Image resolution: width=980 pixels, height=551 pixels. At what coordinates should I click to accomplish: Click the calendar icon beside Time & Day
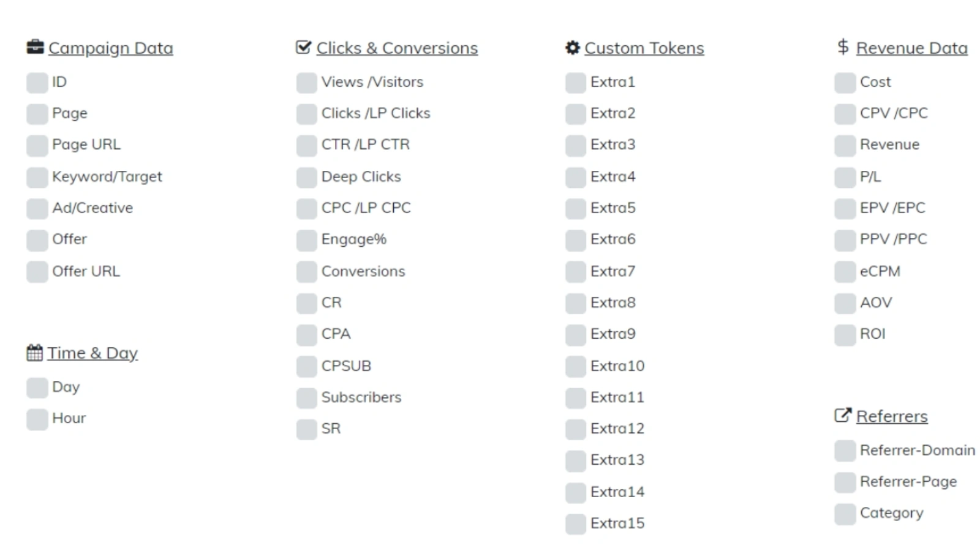click(x=34, y=353)
